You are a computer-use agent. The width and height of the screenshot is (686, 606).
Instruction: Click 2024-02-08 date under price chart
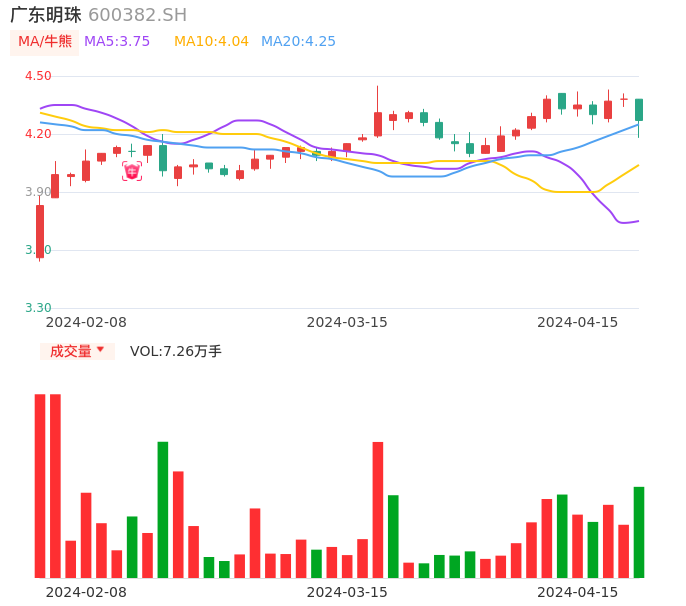(86, 322)
